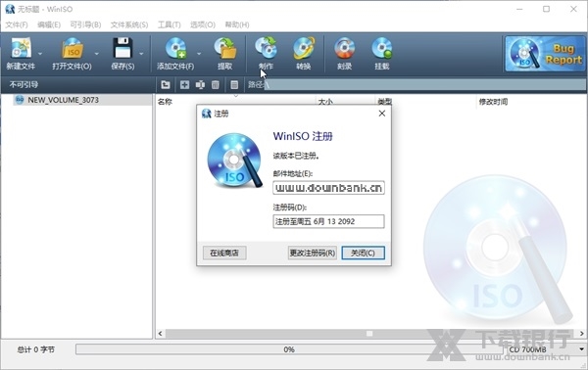Open the 文件系统(S) menu
Viewport: 588px width, 370px height.
point(129,24)
